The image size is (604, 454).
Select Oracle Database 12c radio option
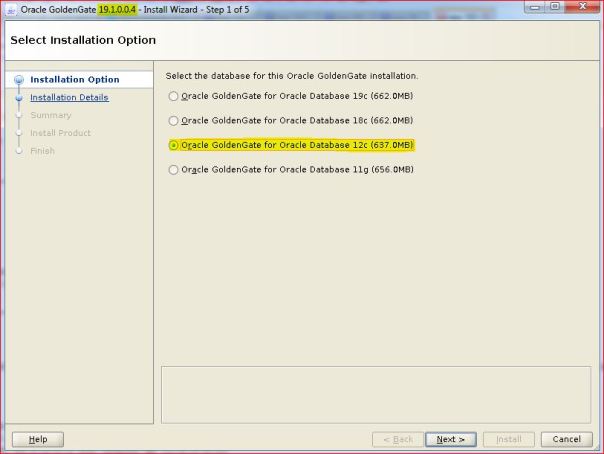173,145
